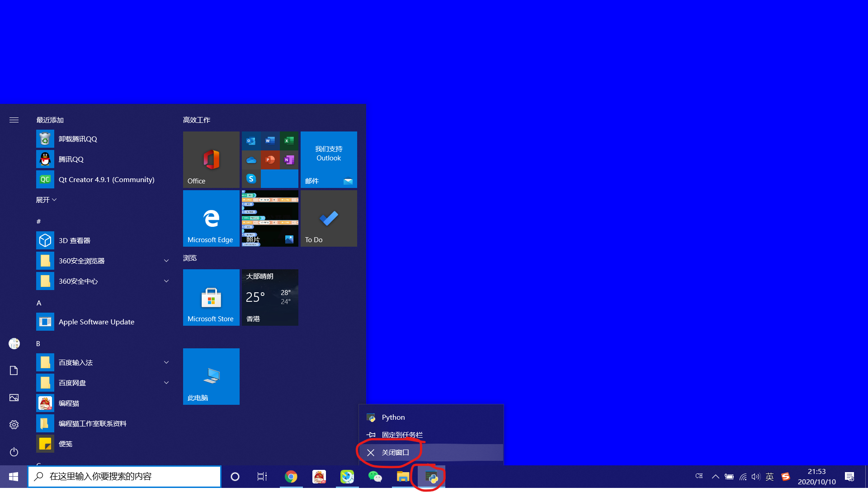Open the To Do tile
The width and height of the screenshot is (868, 492).
329,218
